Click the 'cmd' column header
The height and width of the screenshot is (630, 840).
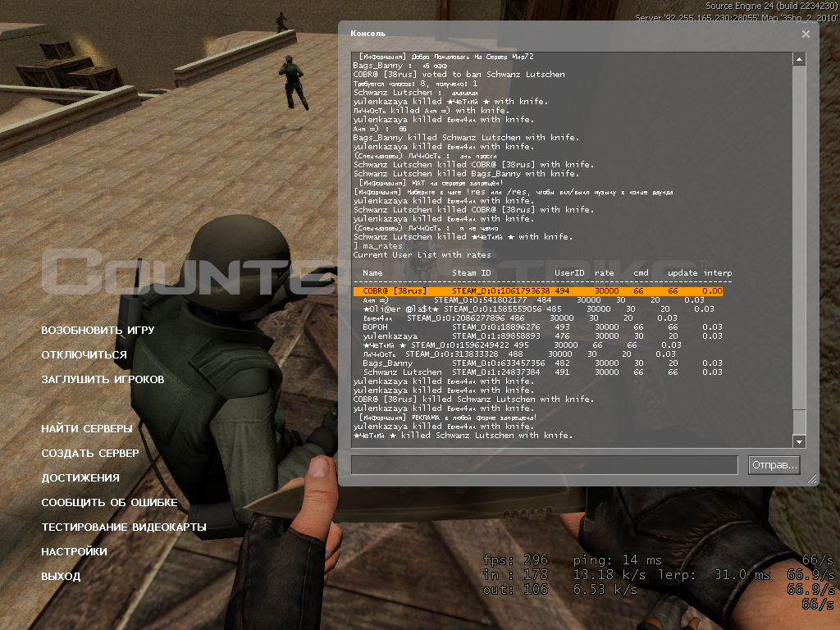[x=641, y=272]
